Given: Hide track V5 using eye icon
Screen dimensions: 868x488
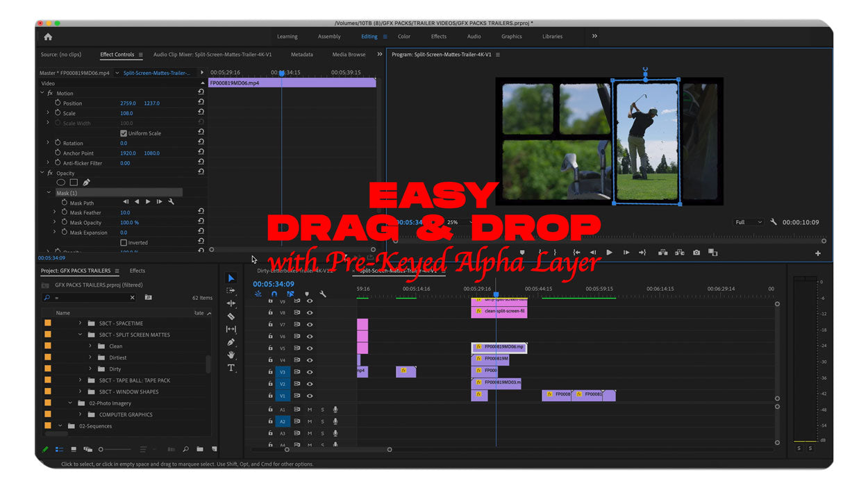Looking at the screenshot, I should [310, 348].
